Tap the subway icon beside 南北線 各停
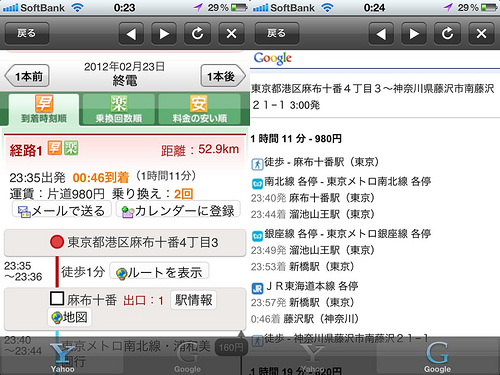500x375 pixels. 257,183
